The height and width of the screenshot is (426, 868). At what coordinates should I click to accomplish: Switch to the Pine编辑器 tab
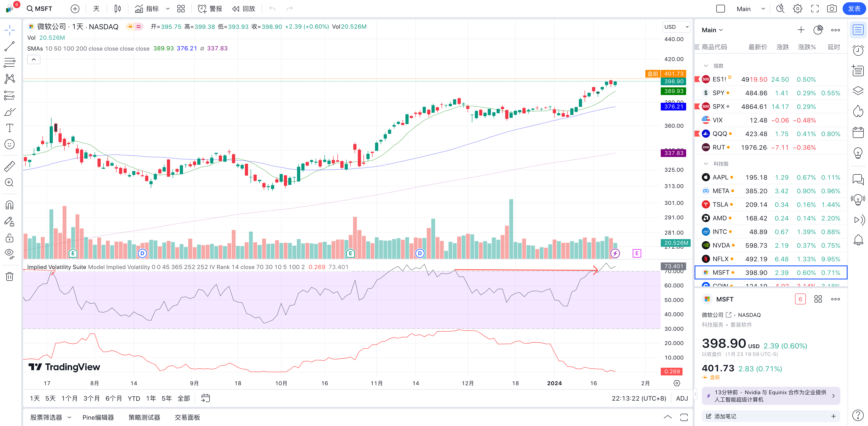point(98,418)
